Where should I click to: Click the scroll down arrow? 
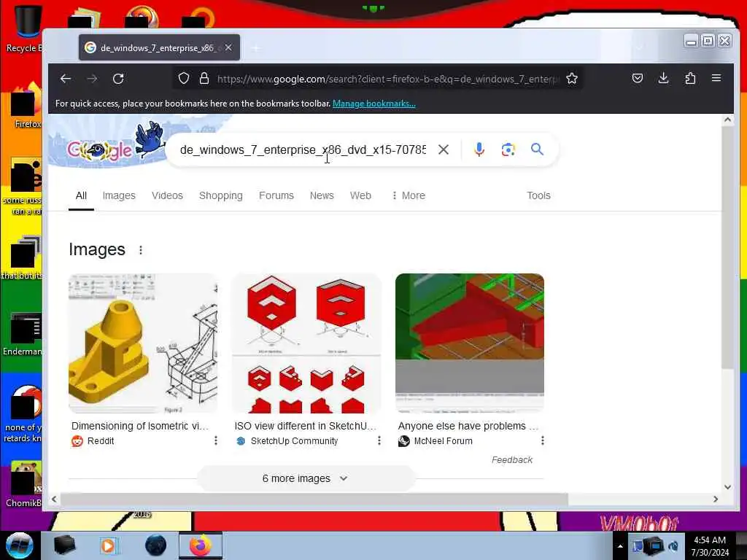click(727, 486)
